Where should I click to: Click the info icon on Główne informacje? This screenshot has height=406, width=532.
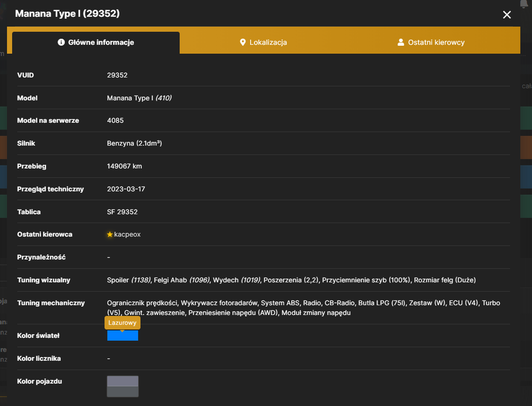pyautogui.click(x=61, y=42)
